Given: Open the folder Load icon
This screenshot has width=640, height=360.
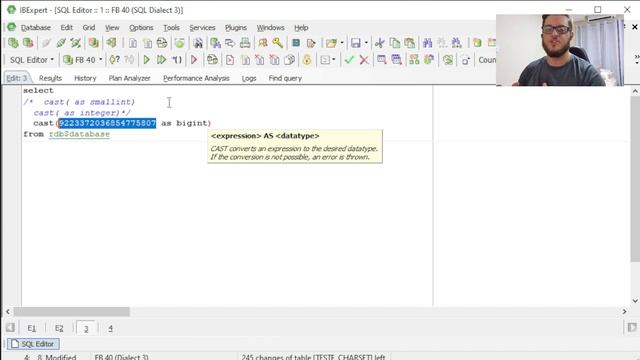Looking at the screenshot, I should [x=331, y=42].
